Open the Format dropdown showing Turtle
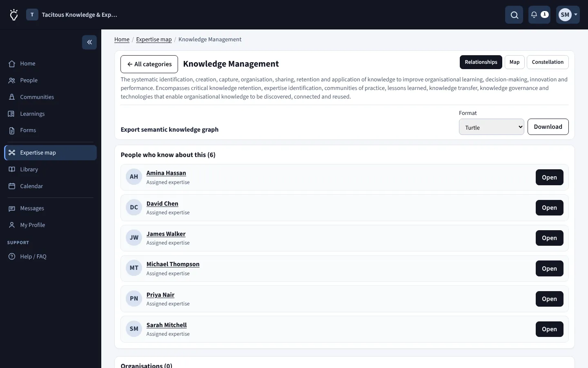Viewport: 588px width, 368px height. click(x=492, y=127)
